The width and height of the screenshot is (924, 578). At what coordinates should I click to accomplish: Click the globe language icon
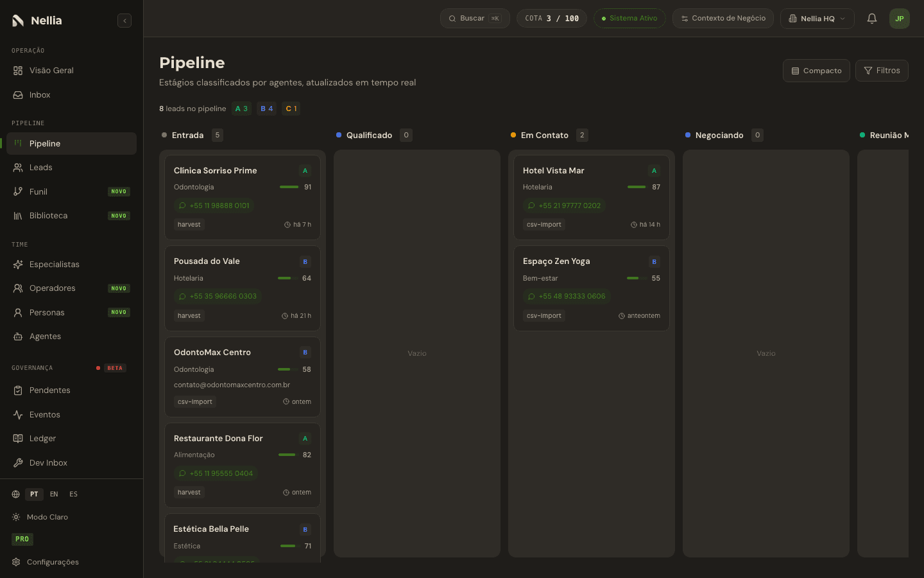16,495
